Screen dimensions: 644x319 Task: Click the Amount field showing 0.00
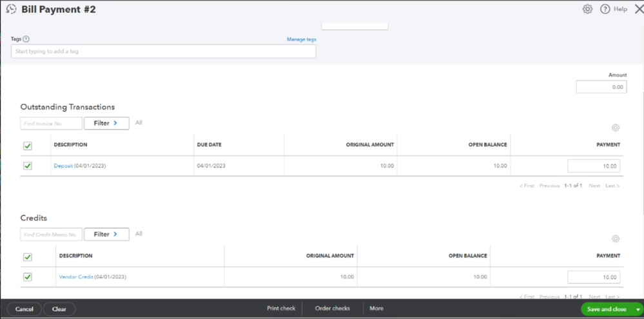[601, 87]
